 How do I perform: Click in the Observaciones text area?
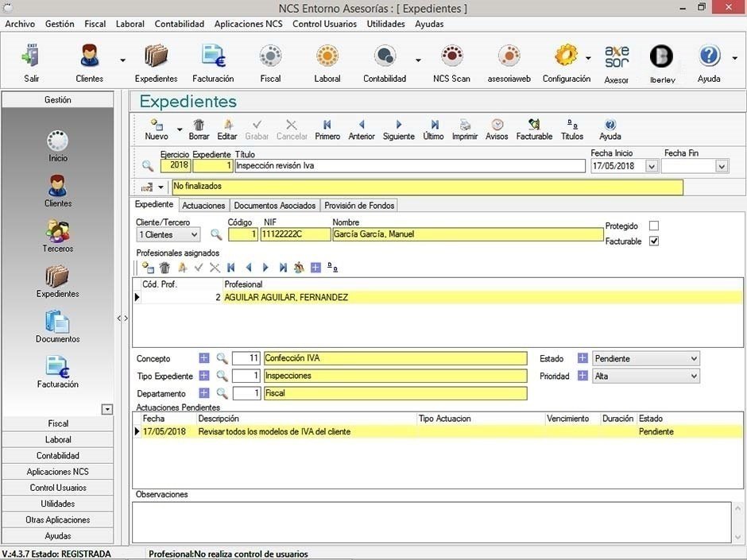coord(437,521)
